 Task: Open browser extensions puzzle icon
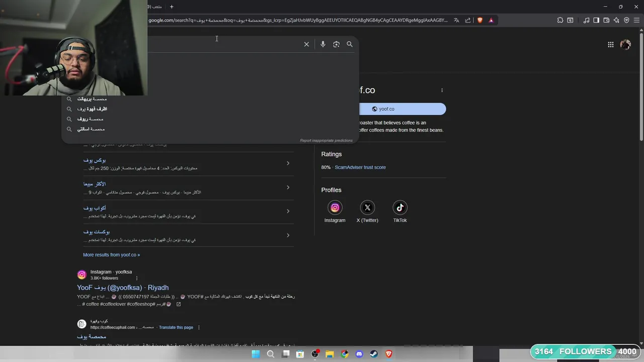click(x=560, y=20)
